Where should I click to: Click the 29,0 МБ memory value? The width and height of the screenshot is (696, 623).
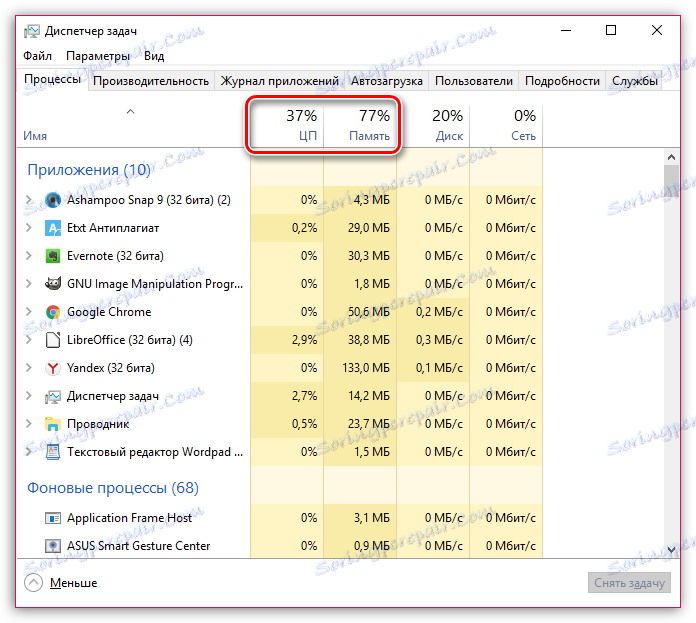368,228
